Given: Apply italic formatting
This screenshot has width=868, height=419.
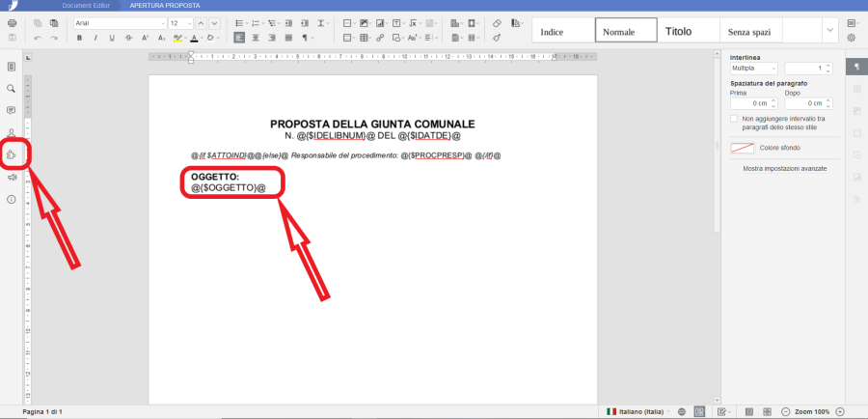Looking at the screenshot, I should pos(96,39).
